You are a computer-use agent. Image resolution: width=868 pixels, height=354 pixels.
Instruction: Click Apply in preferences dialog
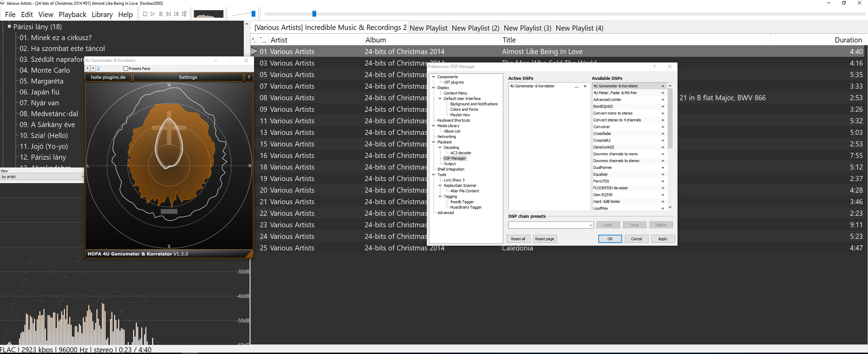[x=663, y=239]
